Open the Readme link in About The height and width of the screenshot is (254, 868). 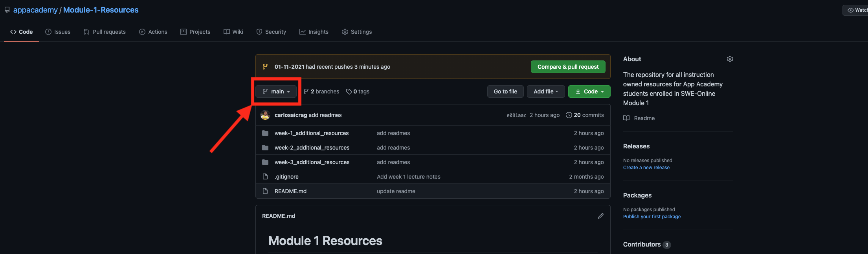644,118
